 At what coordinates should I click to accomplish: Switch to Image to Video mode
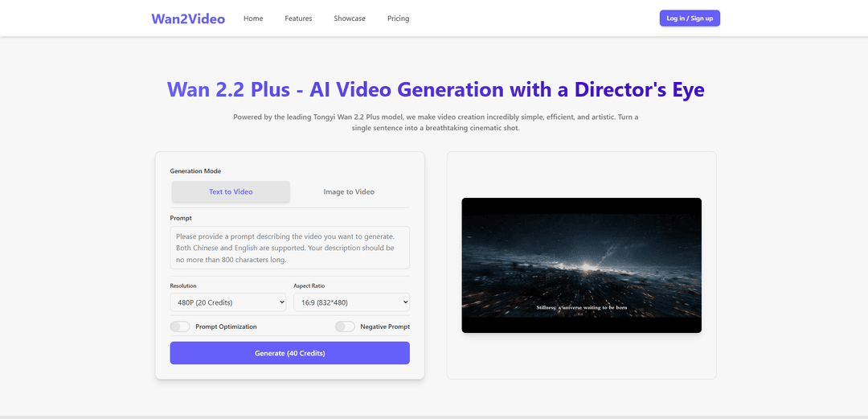(349, 191)
